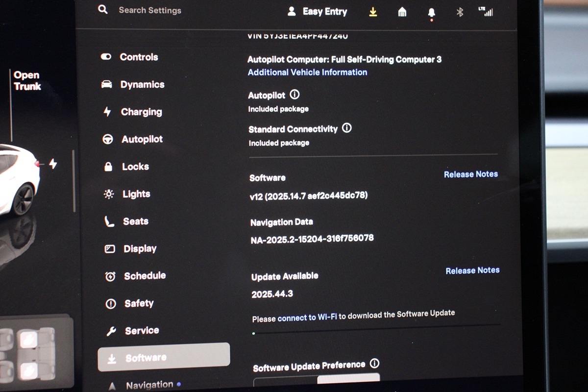Open Additional Vehicle Information link
This screenshot has height=392, width=588.
point(307,73)
